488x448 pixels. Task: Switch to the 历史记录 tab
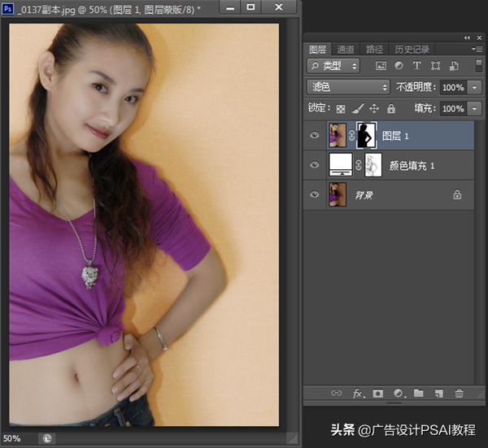412,49
